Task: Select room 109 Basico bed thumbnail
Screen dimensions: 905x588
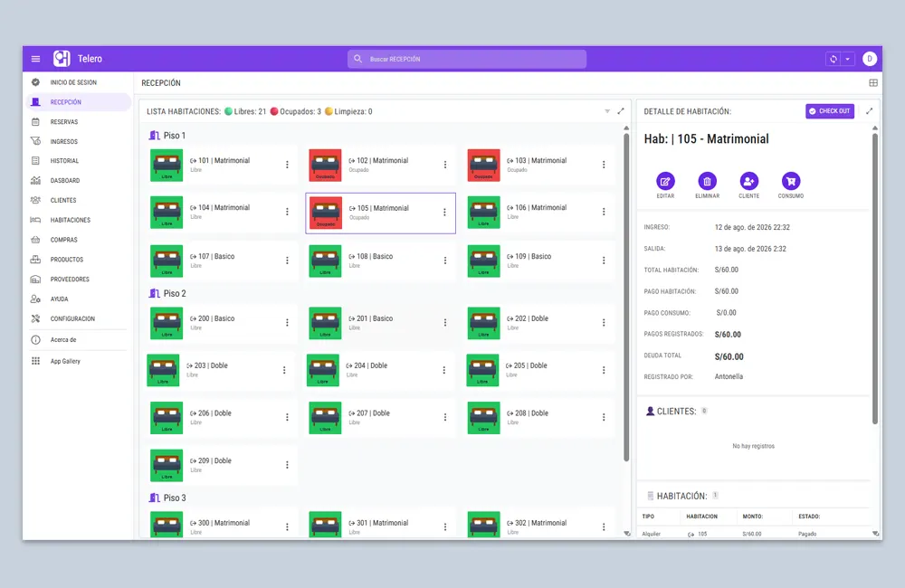Action: tap(483, 261)
